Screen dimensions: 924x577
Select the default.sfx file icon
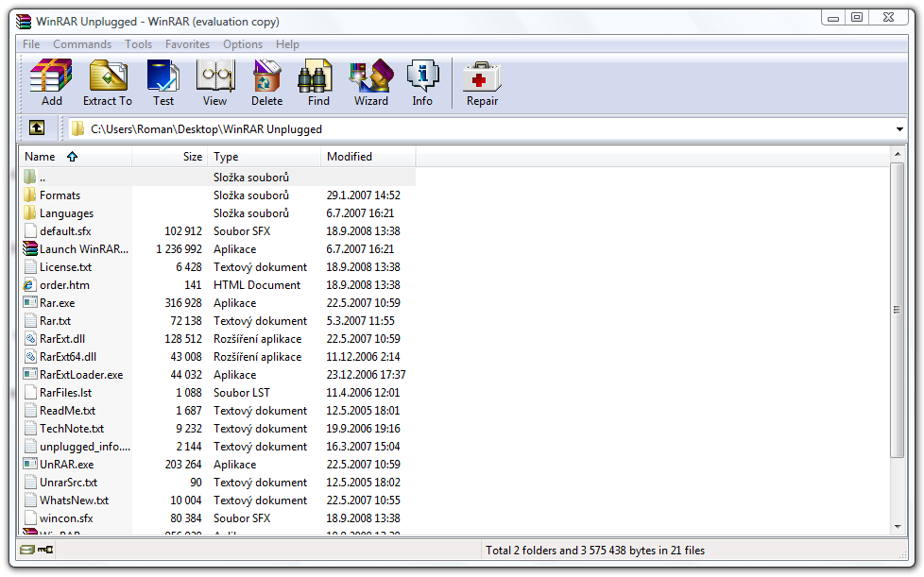pyautogui.click(x=30, y=230)
